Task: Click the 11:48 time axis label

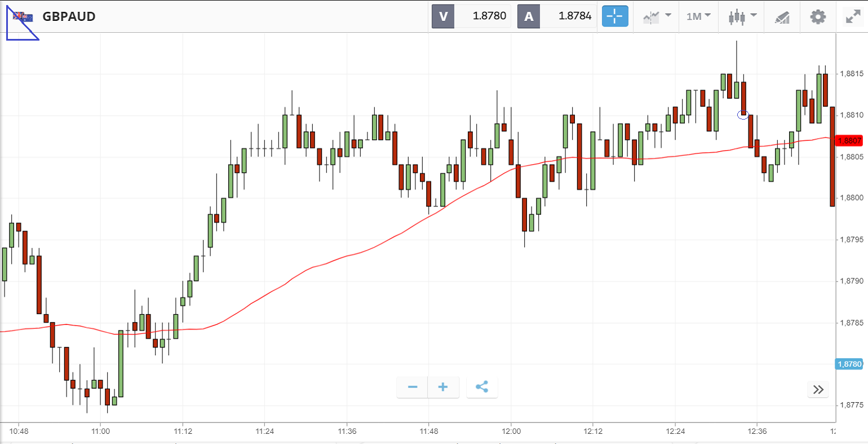Action: click(429, 432)
